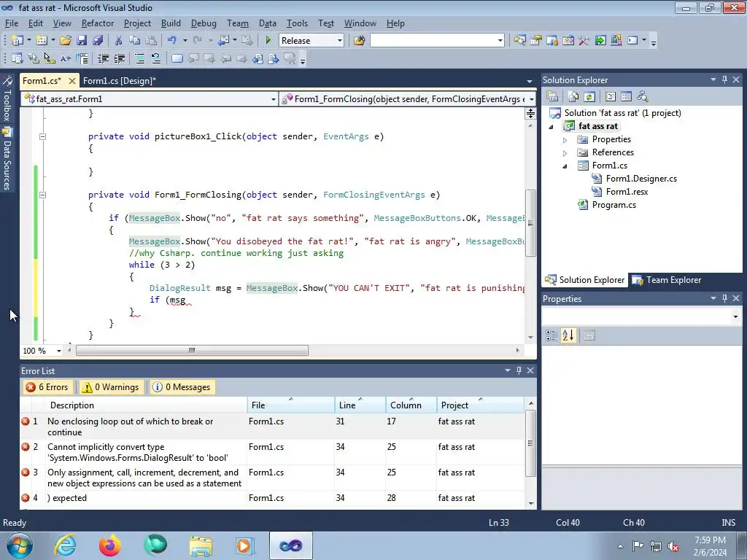Sort Error List by Line column
The image size is (747, 560).
click(360, 405)
